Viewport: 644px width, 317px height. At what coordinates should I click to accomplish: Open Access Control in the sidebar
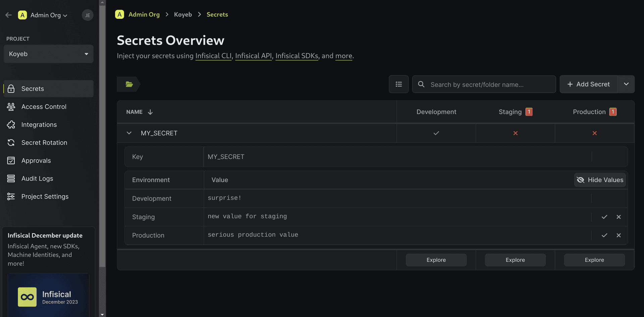pyautogui.click(x=44, y=107)
